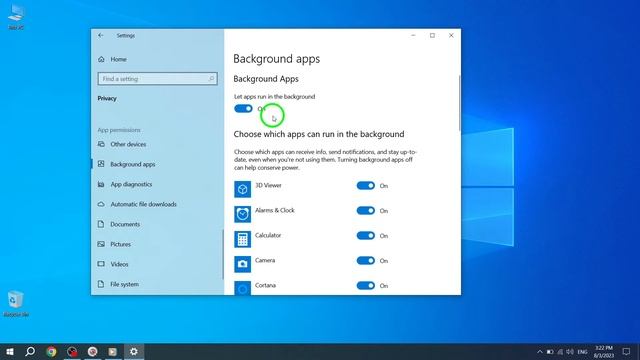Screen dimensions: 640x360
Task: Click the Other devices icon
Action: point(101,144)
